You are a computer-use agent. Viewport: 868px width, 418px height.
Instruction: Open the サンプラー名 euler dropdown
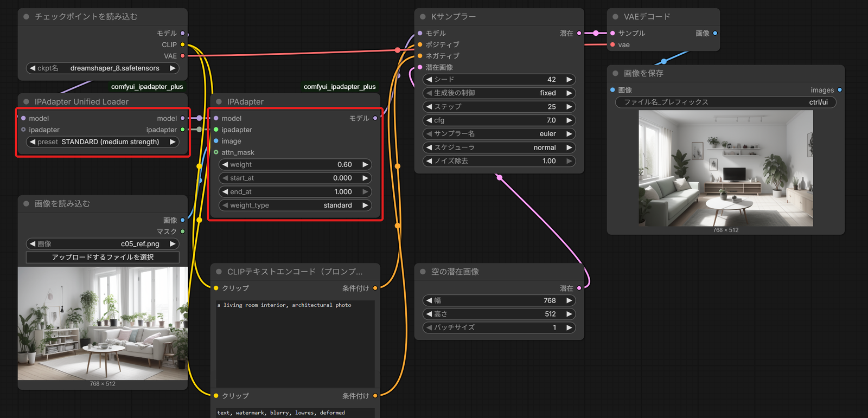tap(499, 134)
